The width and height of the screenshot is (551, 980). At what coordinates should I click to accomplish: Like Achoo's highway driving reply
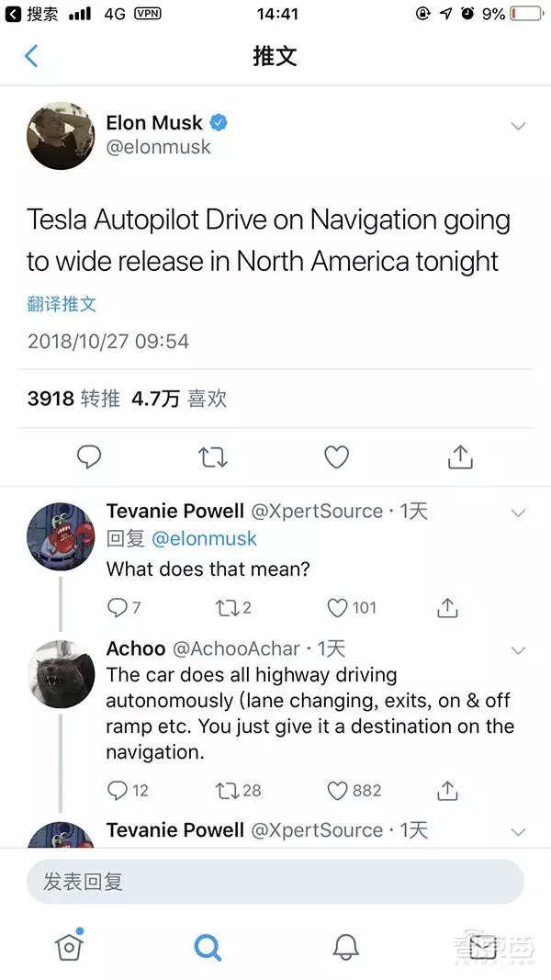[x=338, y=790]
